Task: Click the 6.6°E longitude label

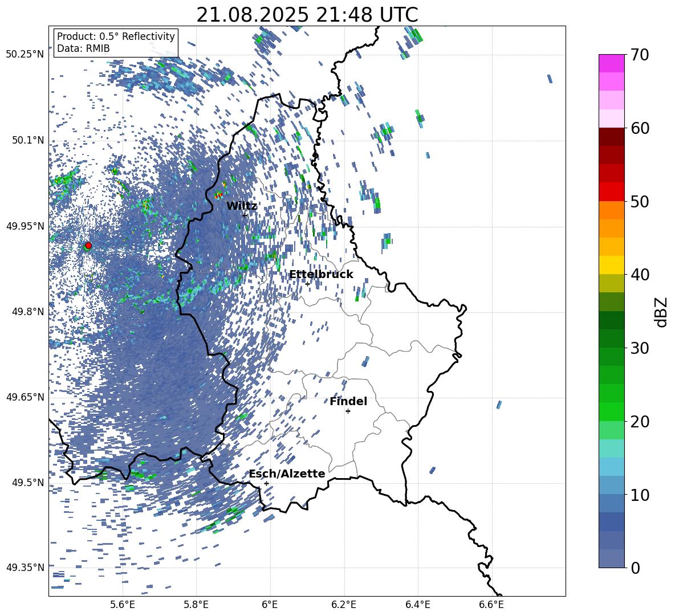Action: [491, 605]
